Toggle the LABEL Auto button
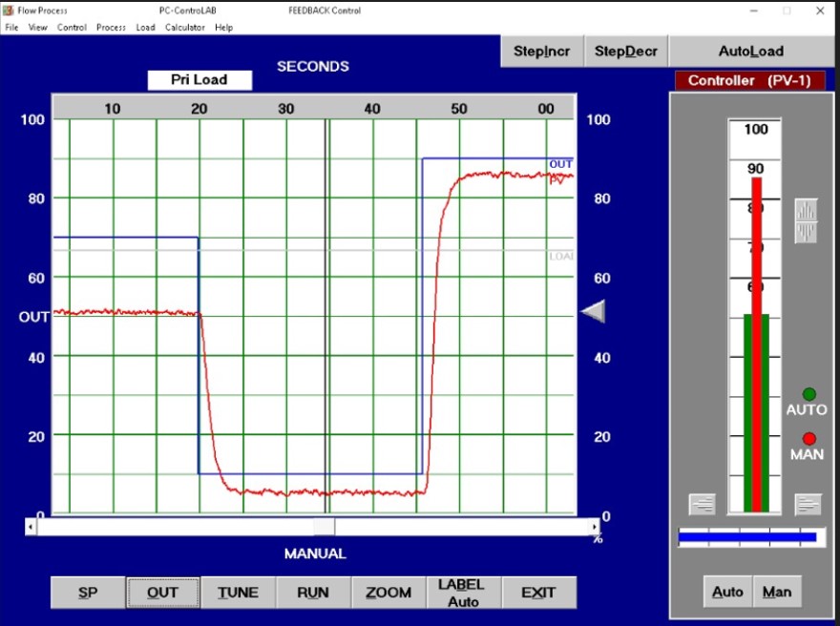Image resolution: width=840 pixels, height=626 pixels. click(x=463, y=593)
